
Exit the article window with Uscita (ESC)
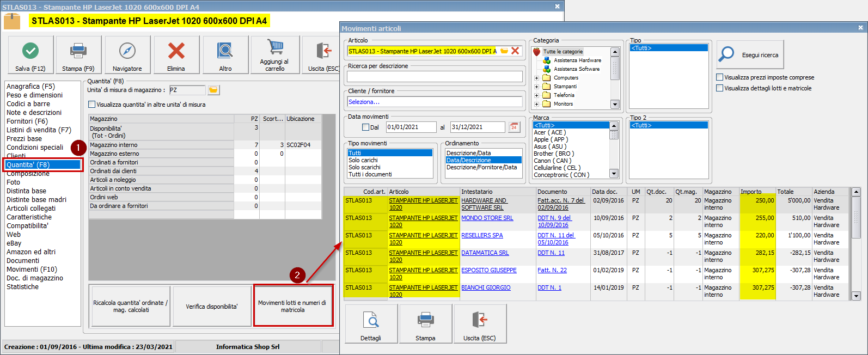pos(322,55)
